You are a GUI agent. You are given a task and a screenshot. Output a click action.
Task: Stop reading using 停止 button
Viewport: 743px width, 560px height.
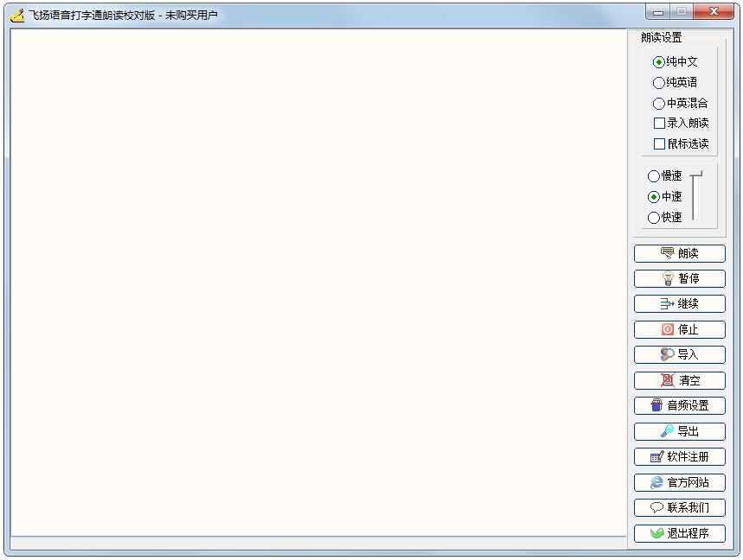click(x=680, y=329)
